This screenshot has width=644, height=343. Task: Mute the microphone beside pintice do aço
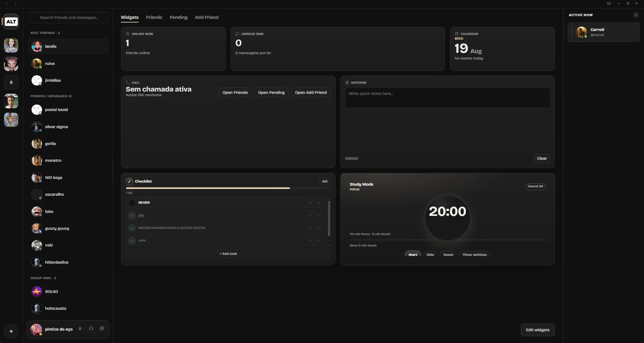80,329
